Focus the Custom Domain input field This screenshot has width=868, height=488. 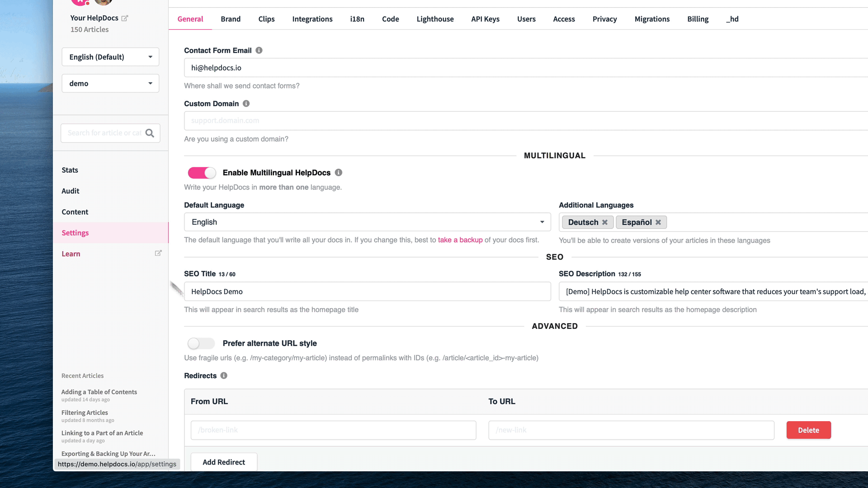point(526,121)
